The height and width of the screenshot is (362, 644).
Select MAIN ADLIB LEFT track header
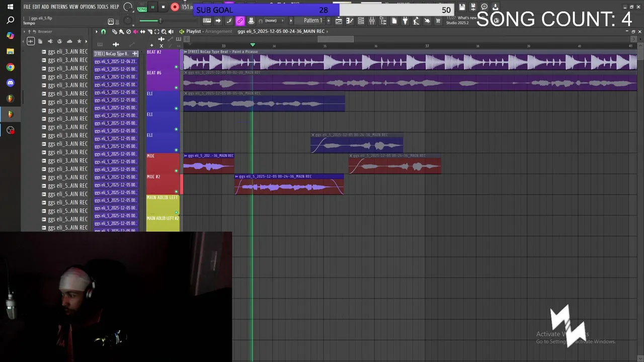(x=163, y=205)
